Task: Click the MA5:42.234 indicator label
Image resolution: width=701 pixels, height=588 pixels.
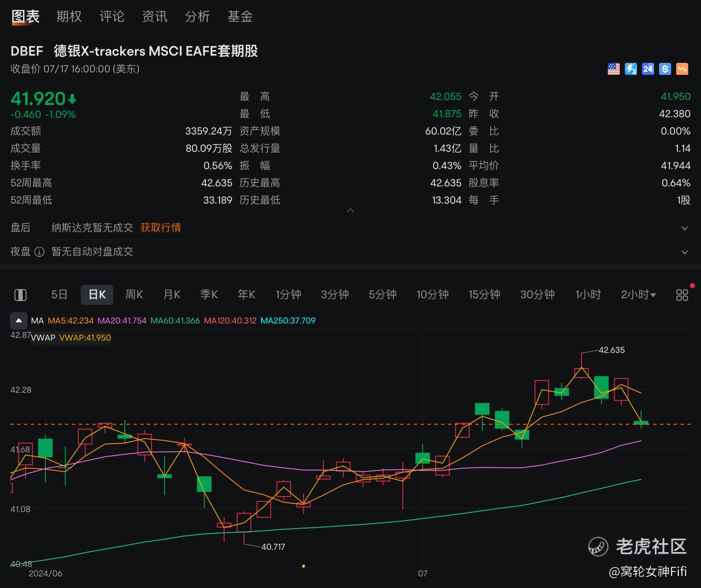Action: [x=71, y=321]
